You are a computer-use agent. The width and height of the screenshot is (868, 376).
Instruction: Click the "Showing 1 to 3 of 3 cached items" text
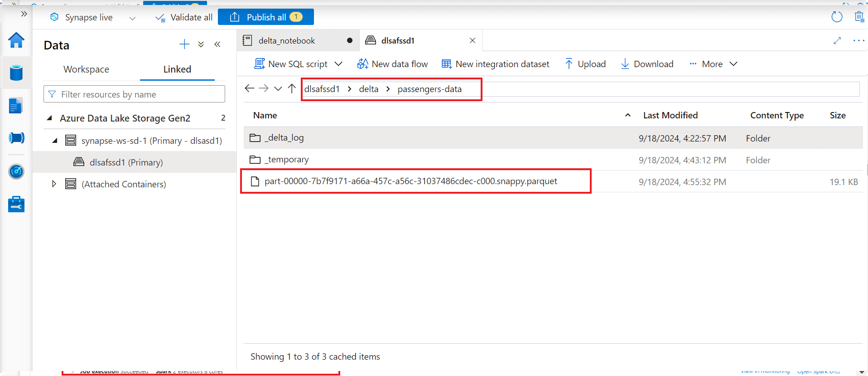(x=315, y=356)
